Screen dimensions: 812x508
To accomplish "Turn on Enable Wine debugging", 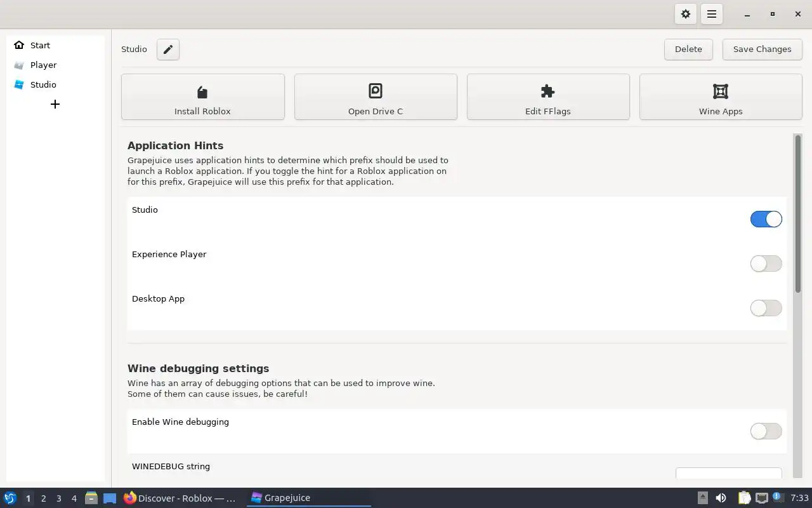I will (766, 431).
